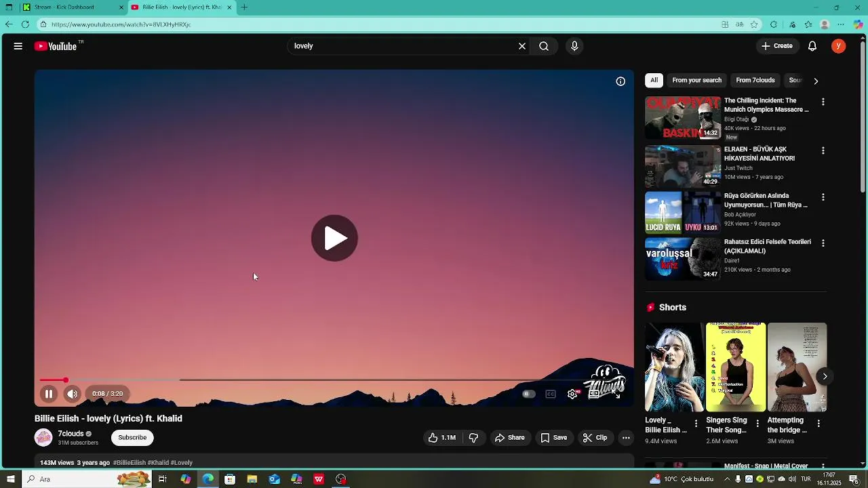This screenshot has height=488, width=868.
Task: Start voice search with the microphone
Action: (574, 46)
